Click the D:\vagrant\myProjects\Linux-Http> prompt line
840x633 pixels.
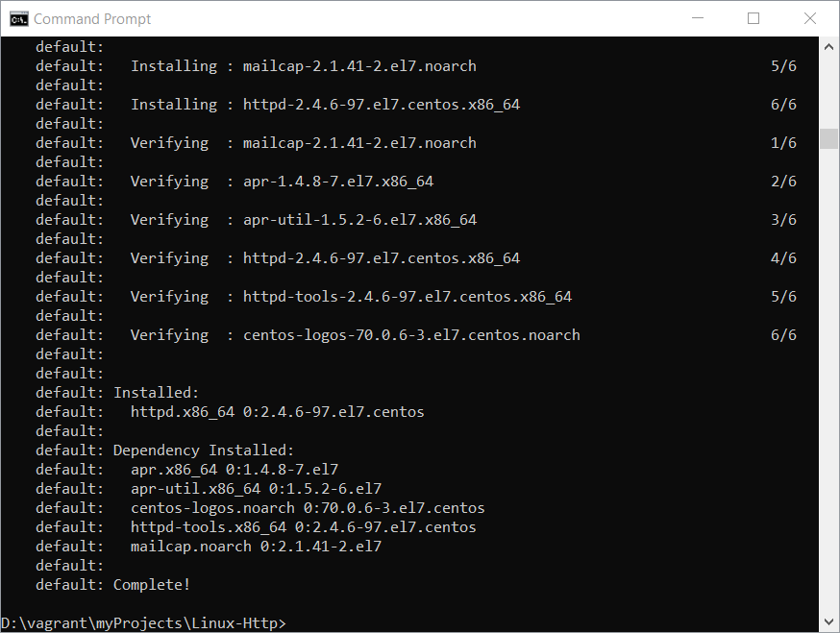[143, 623]
